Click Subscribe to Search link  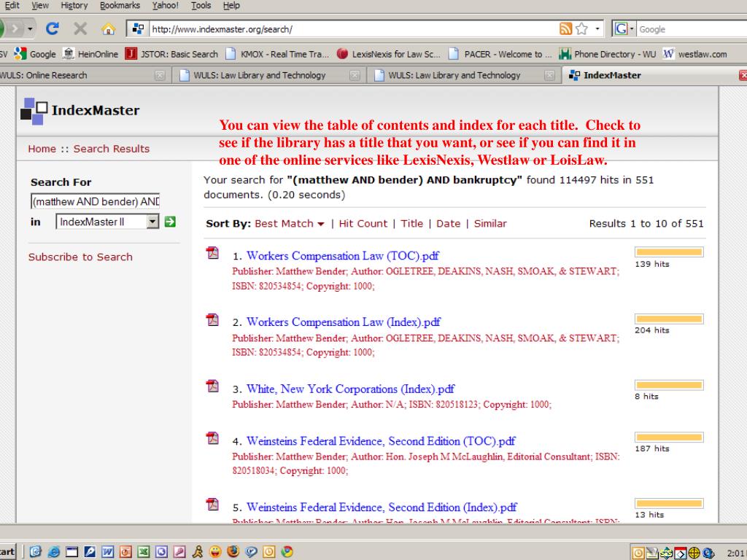80,257
